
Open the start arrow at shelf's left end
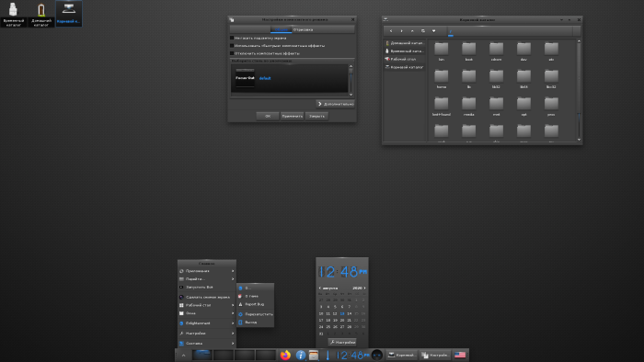pos(184,356)
